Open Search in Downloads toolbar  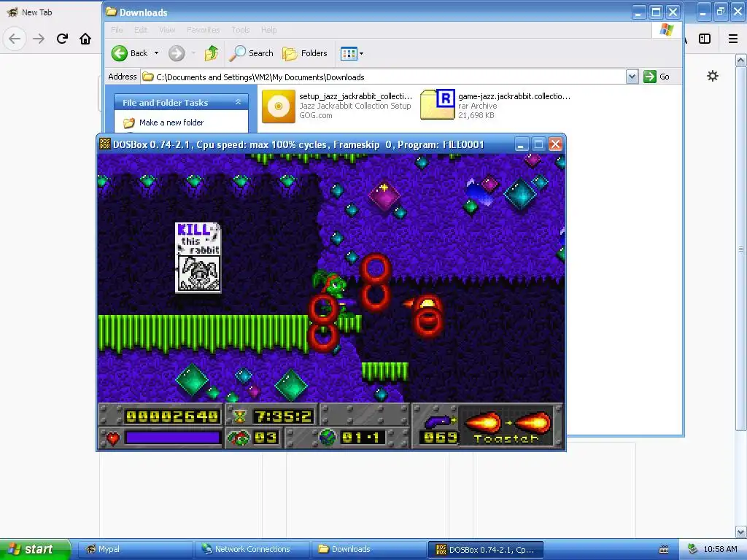251,53
